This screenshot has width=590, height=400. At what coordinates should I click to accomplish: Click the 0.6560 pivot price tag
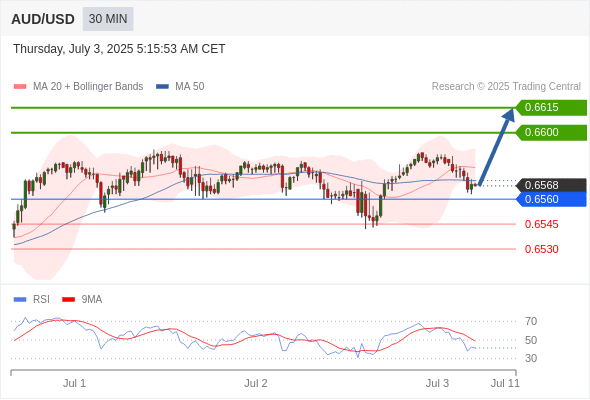pyautogui.click(x=551, y=199)
